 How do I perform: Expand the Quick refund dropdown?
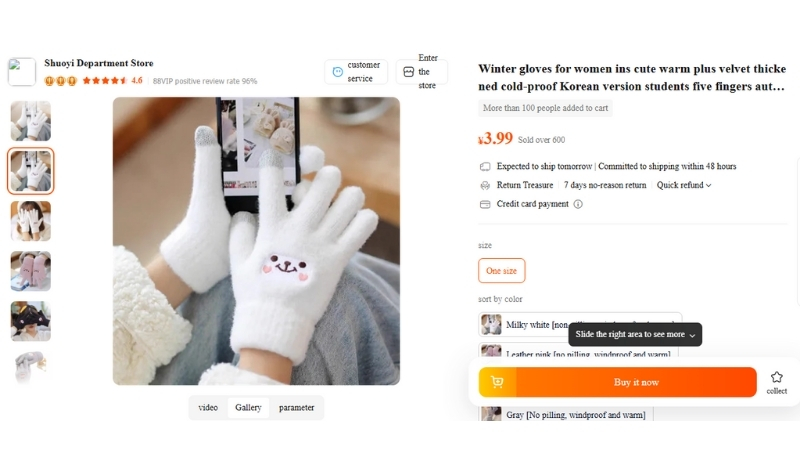(x=684, y=185)
